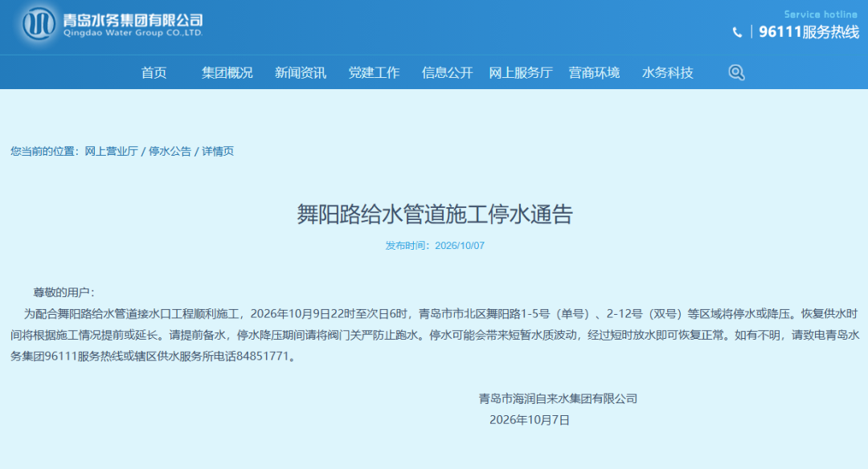Open the 党建工作 menu item

pyautogui.click(x=374, y=72)
